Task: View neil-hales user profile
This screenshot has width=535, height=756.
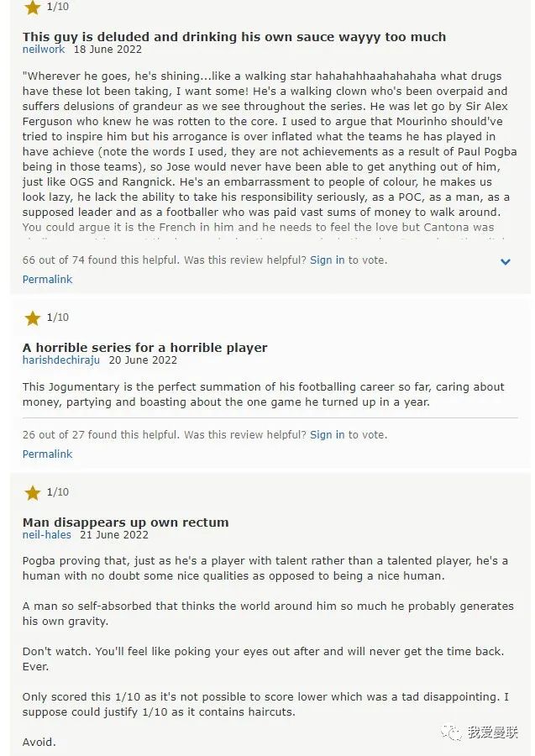Action: (x=47, y=535)
